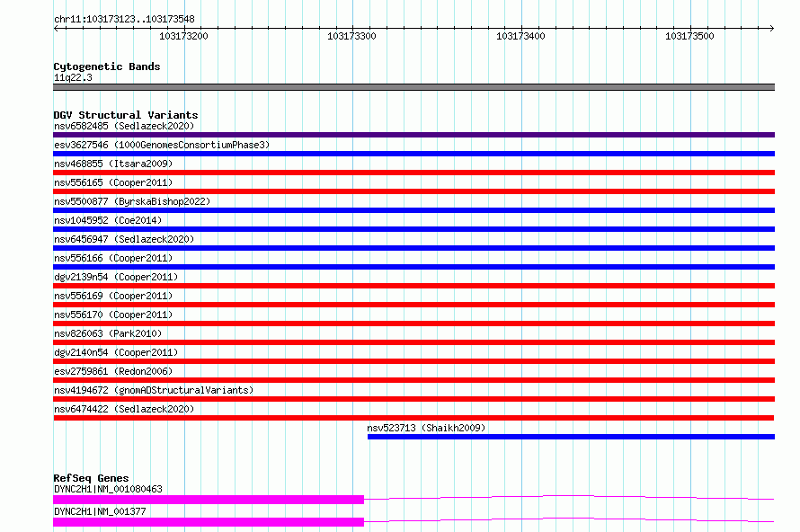Viewport: 800px width, 532px height.
Task: Click the nsv523713 (Shaikh2009) label
Action: (426, 428)
